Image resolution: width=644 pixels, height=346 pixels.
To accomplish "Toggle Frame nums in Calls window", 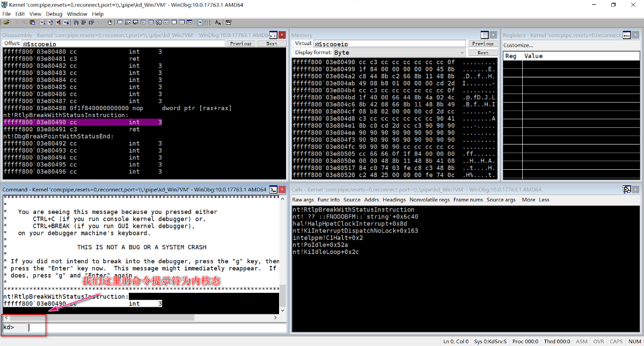I will pos(468,200).
